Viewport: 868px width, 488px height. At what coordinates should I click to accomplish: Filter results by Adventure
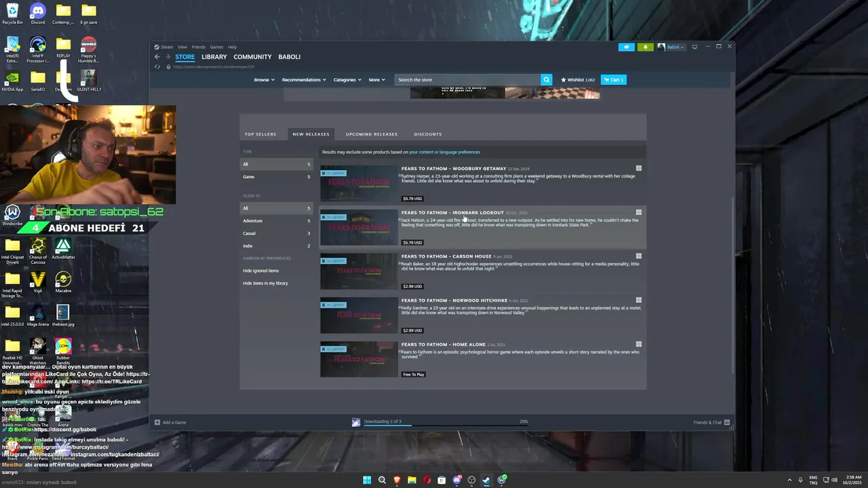click(x=277, y=221)
